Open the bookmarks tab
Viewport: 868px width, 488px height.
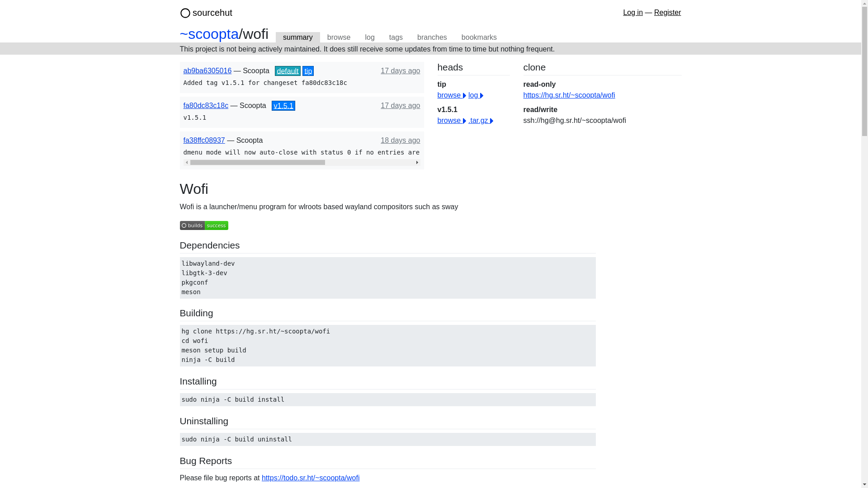(479, 38)
